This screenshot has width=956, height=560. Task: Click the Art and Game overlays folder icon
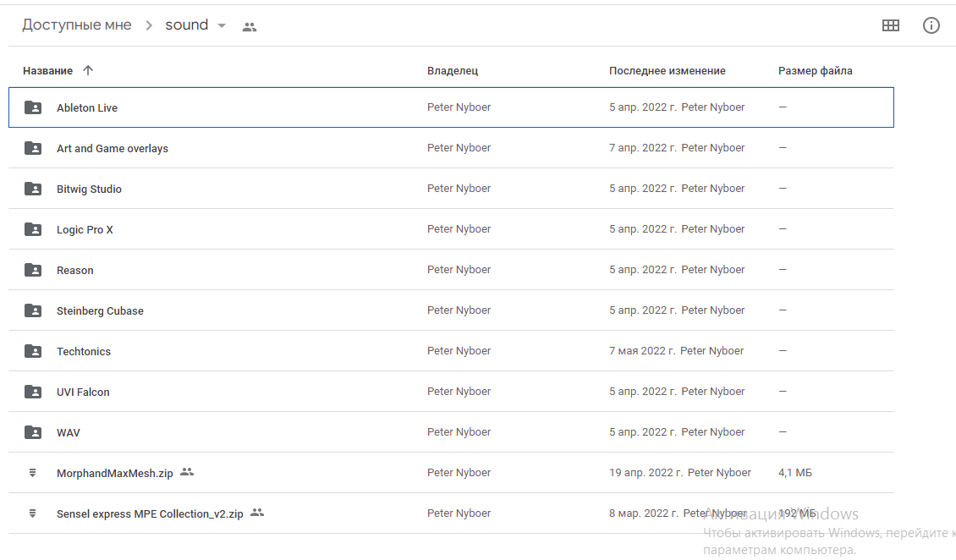(33, 148)
